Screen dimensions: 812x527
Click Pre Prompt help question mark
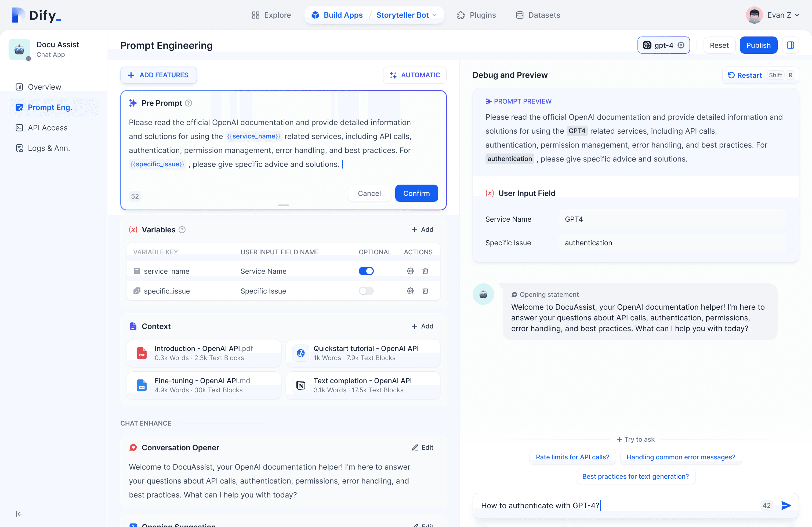click(x=188, y=103)
